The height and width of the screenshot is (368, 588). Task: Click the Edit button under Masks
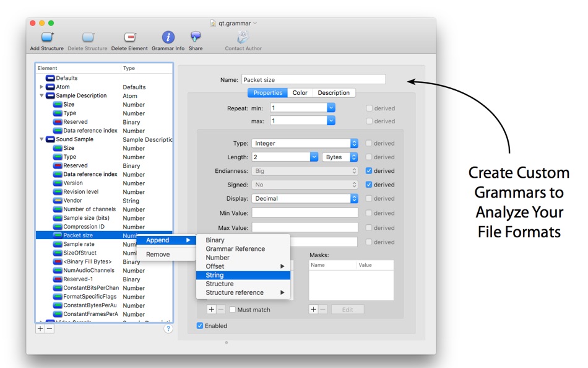347,309
